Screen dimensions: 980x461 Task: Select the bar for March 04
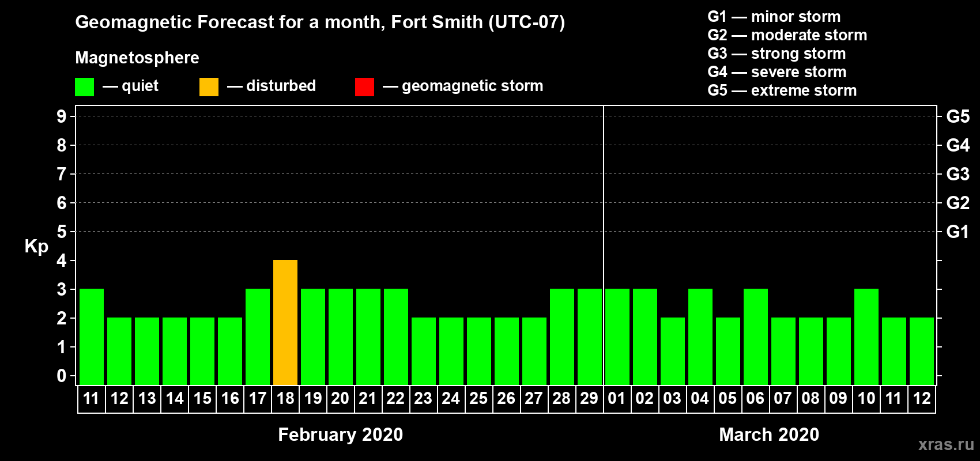700,337
